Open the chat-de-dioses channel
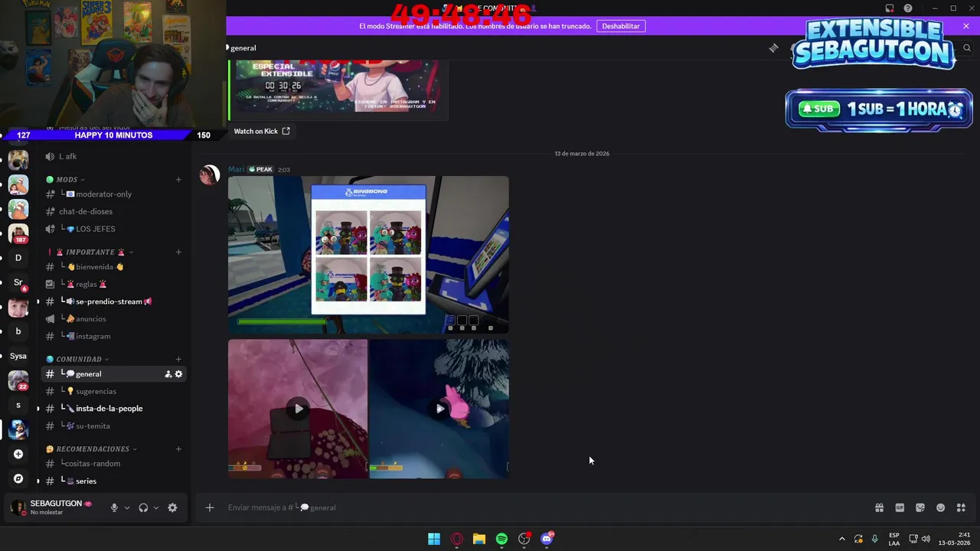980x551 pixels. click(x=113, y=211)
